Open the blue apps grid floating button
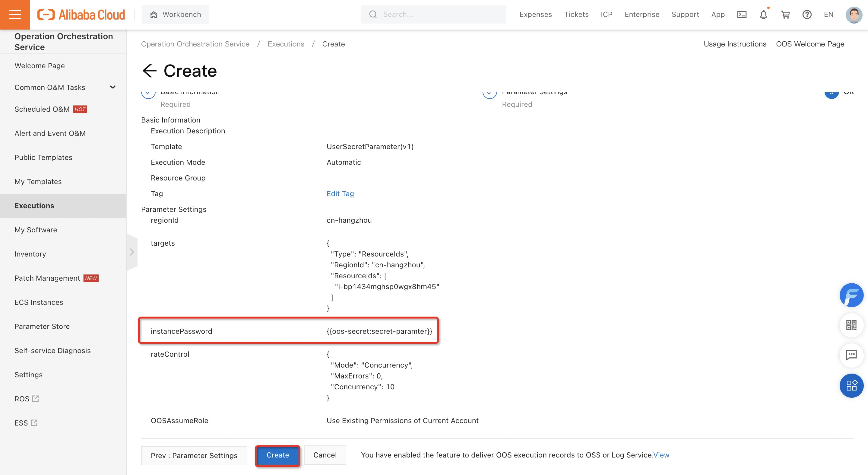This screenshot has width=868, height=475. 851,385
